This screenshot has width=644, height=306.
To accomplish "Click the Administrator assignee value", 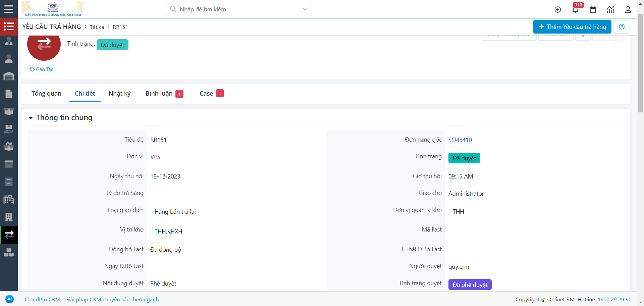I will coord(466,194).
